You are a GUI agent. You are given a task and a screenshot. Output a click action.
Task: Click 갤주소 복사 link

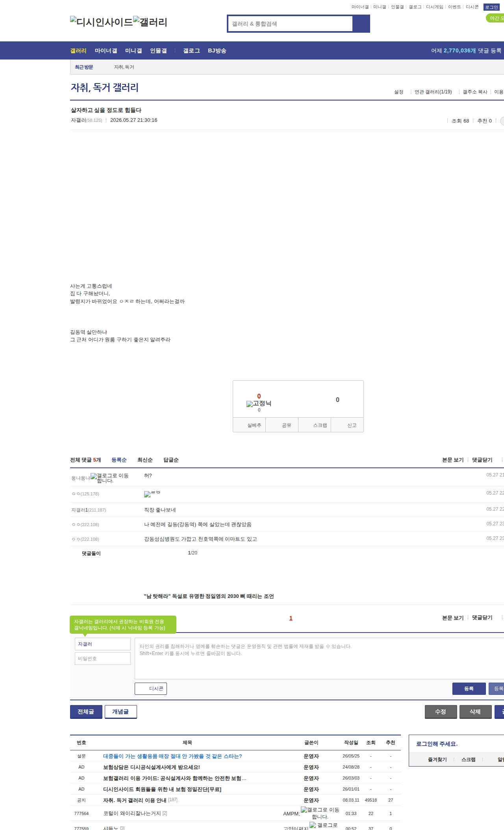click(475, 92)
